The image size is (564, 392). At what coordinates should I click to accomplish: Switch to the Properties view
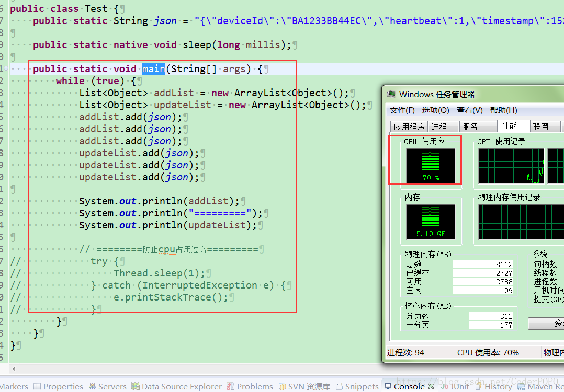click(x=58, y=386)
